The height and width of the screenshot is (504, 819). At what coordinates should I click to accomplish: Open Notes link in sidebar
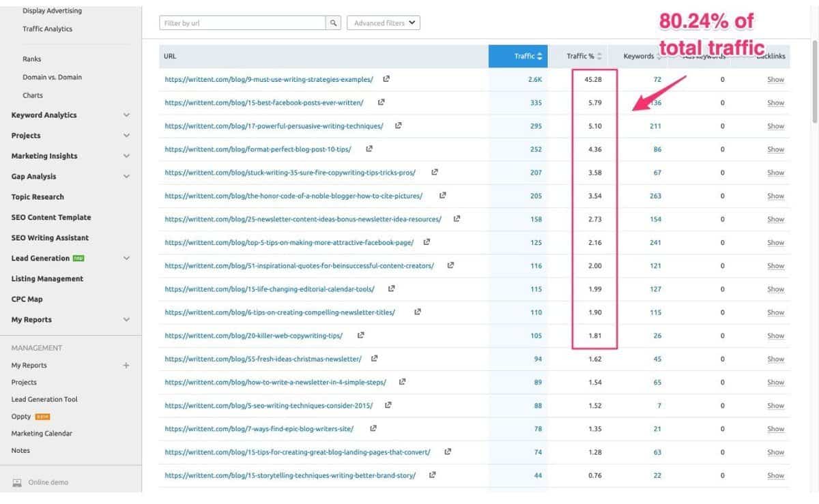tap(20, 451)
